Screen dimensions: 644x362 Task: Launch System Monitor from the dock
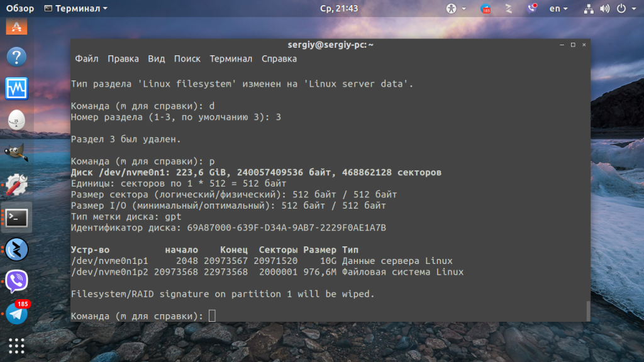[x=16, y=88]
